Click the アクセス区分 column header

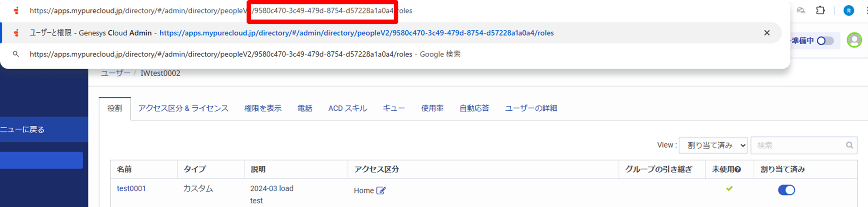[x=377, y=169]
